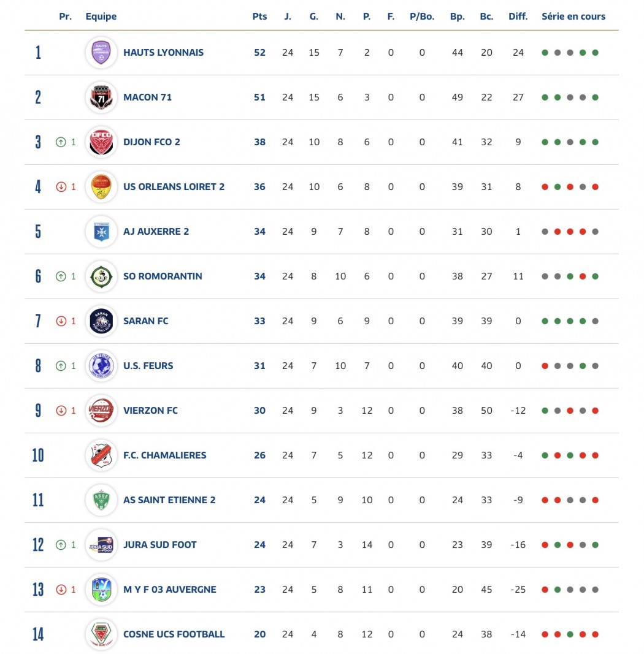The image size is (644, 654).
Task: Click the Jura Sud Foot crest
Action: (x=101, y=545)
